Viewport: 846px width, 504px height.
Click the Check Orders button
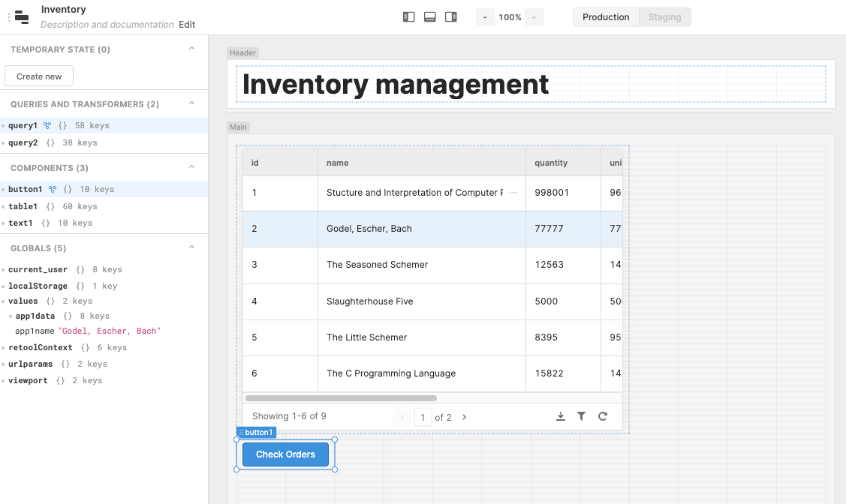click(x=285, y=454)
